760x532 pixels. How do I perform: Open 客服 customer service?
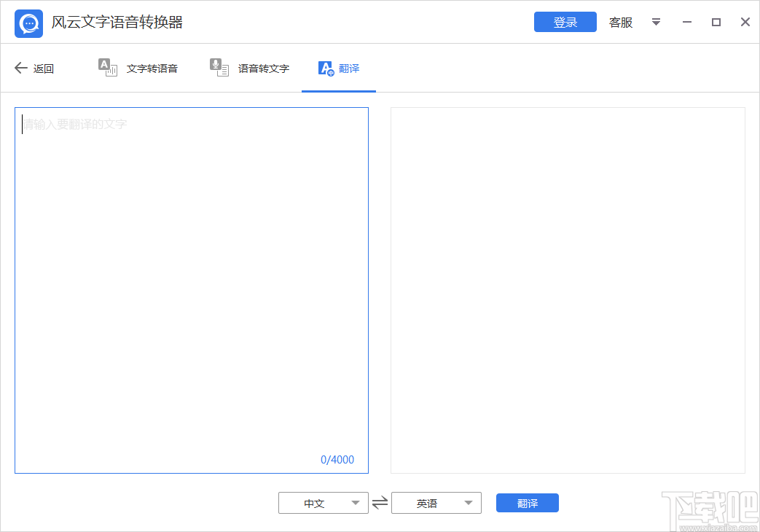[620, 23]
